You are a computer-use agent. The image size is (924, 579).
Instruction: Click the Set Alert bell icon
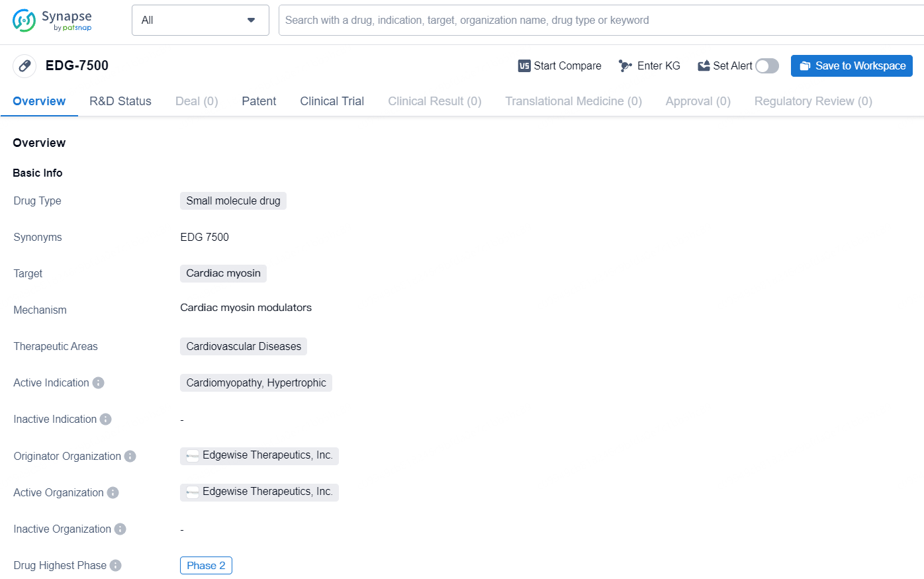(704, 66)
